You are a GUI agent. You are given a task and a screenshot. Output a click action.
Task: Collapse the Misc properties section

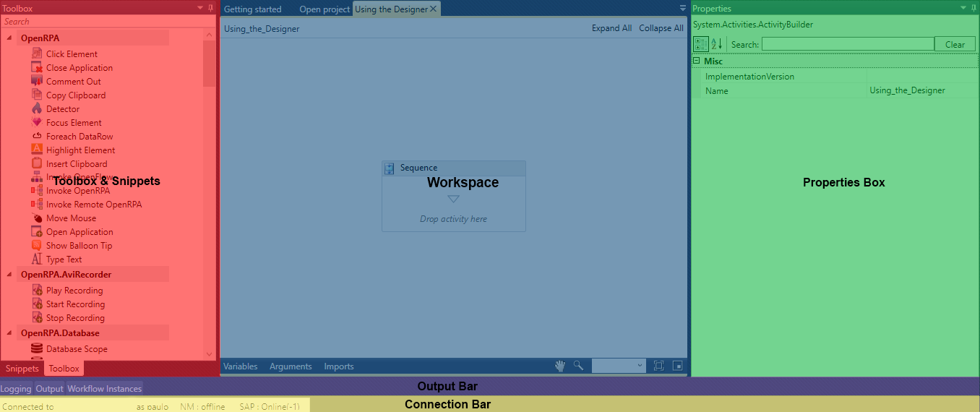pos(697,61)
